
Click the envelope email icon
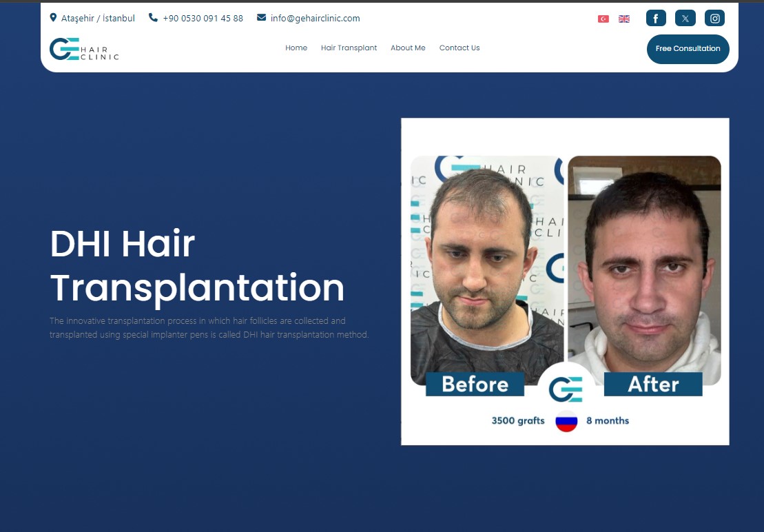pos(261,18)
